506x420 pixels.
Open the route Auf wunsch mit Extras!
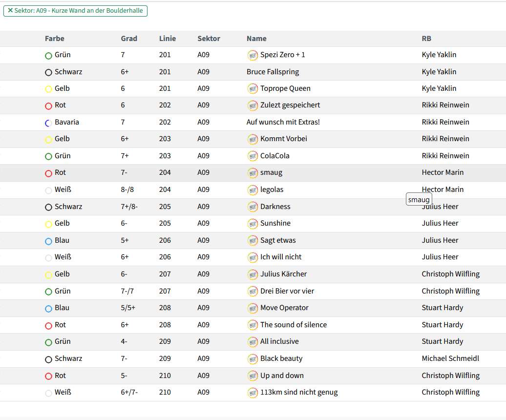pyautogui.click(x=283, y=122)
